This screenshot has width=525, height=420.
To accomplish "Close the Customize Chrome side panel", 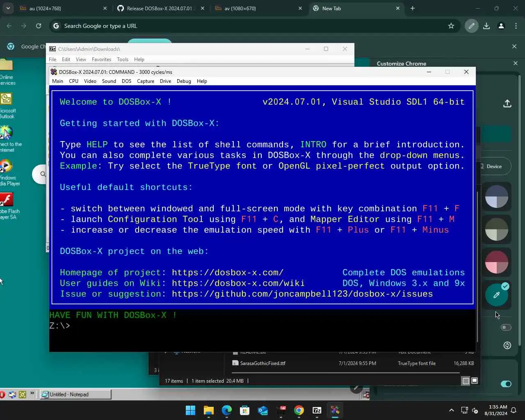I will [516, 63].
